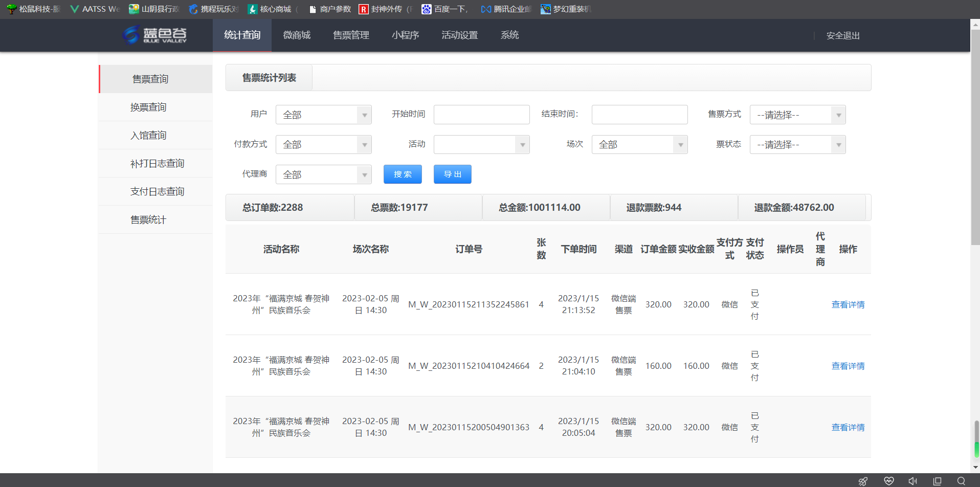Click the 活动名称 column header
This screenshot has height=487, width=980.
click(x=281, y=249)
